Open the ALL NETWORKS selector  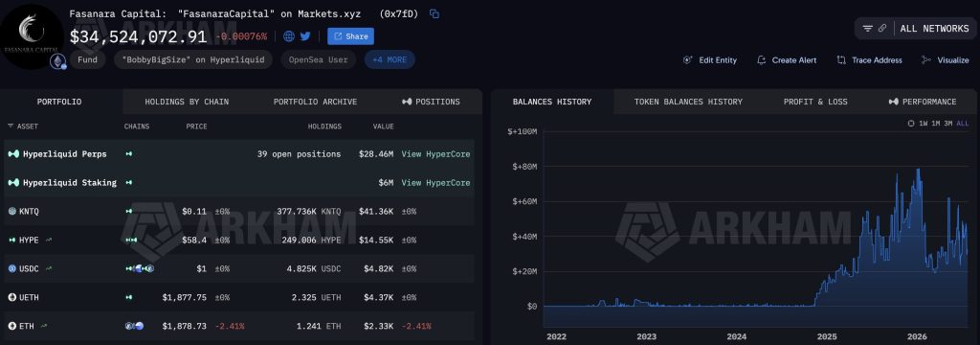(x=934, y=28)
